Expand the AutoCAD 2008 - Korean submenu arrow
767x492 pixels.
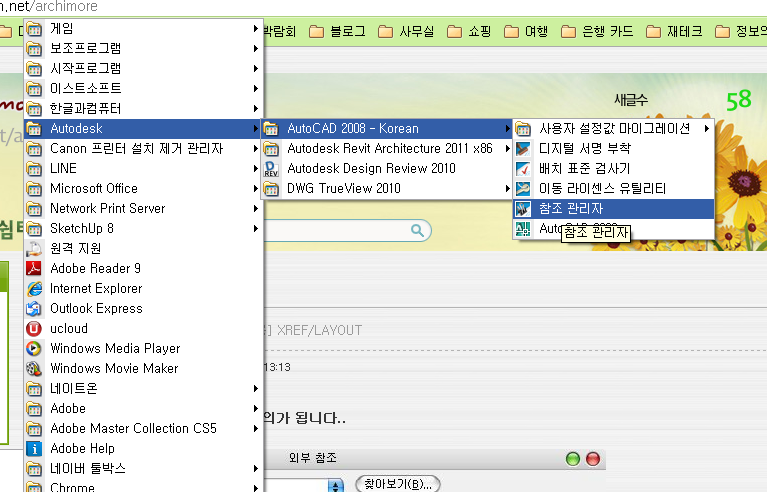pyautogui.click(x=508, y=129)
